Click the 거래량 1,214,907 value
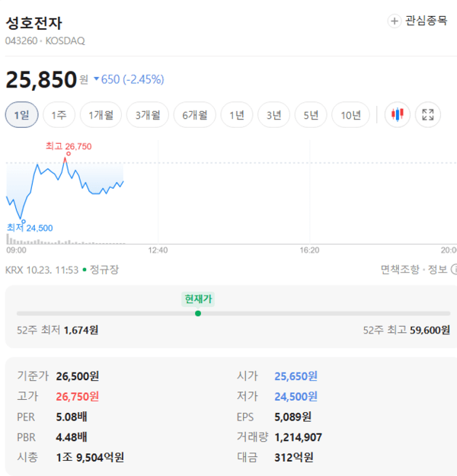The height and width of the screenshot is (476, 457). click(298, 437)
